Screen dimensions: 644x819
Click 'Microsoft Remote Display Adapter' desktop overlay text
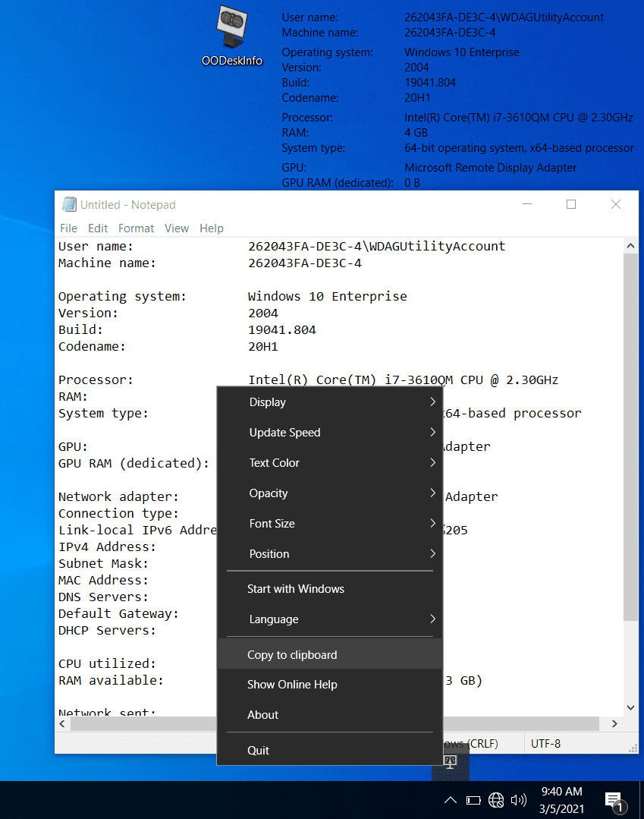click(491, 168)
